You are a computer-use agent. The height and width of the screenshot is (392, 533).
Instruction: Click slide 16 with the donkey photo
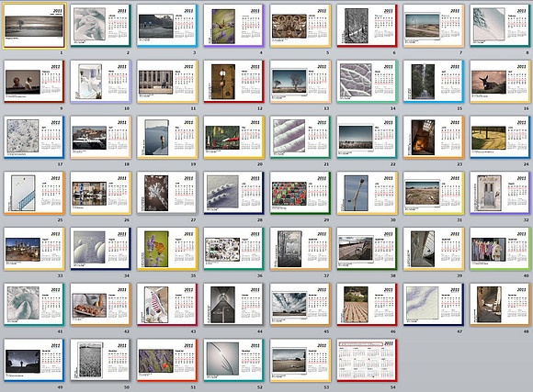(500, 82)
